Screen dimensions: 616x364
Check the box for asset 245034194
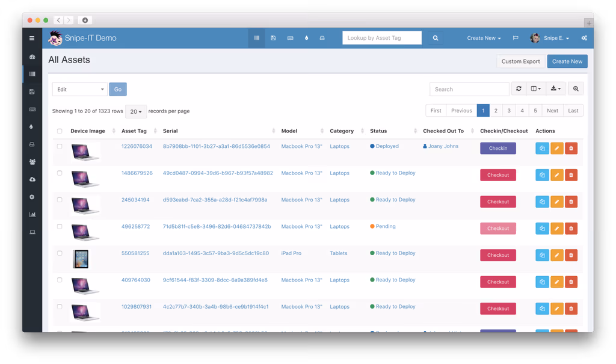[x=60, y=200]
